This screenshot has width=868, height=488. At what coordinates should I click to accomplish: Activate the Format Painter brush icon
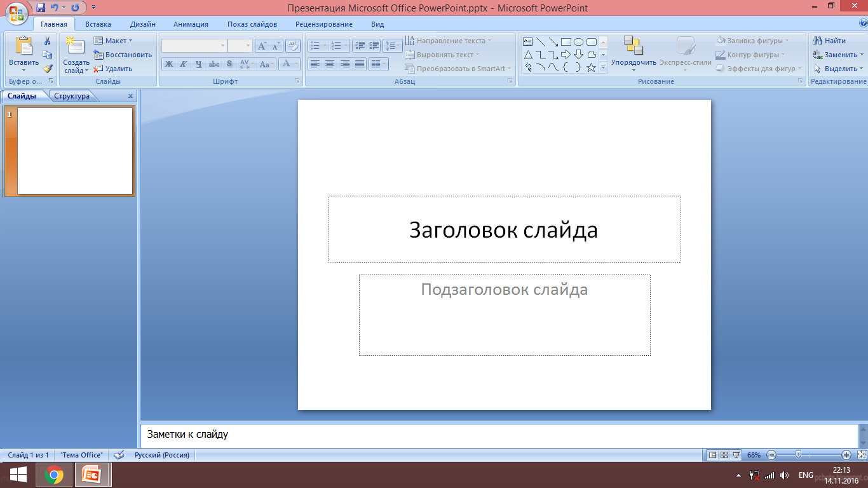point(47,69)
